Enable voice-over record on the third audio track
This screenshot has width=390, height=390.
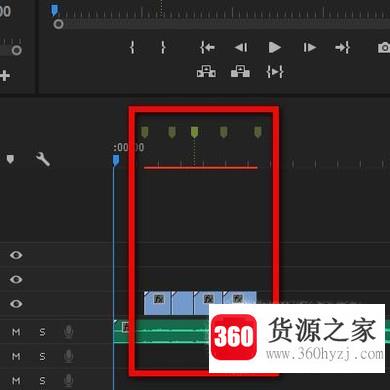click(x=68, y=380)
